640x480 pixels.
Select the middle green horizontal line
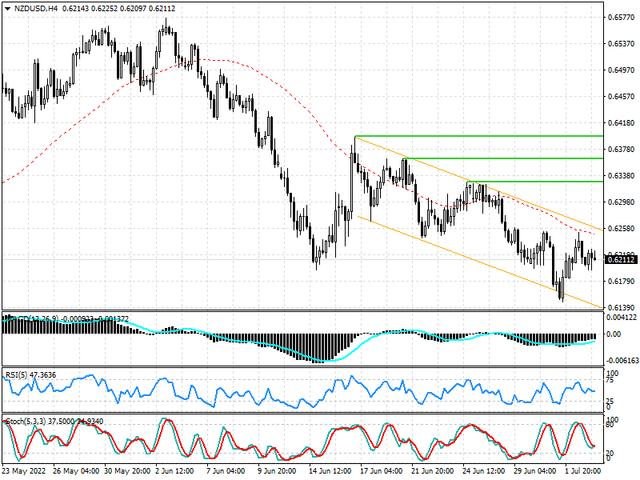click(500, 158)
